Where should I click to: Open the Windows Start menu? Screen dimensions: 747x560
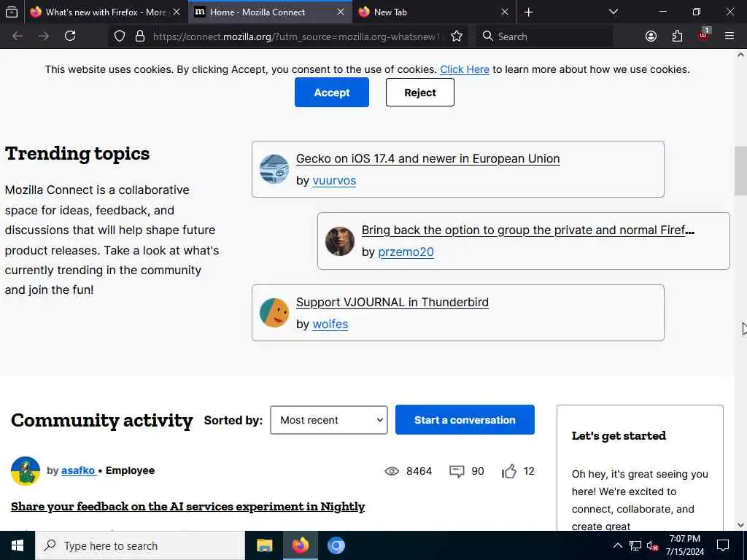pyautogui.click(x=18, y=545)
